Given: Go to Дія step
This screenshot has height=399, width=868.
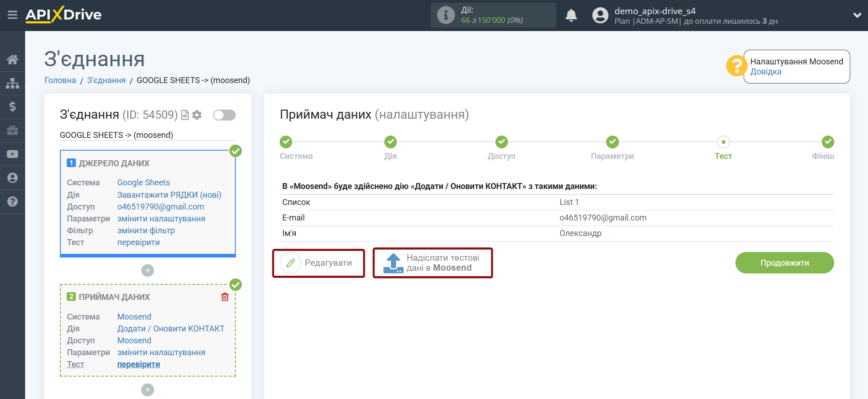Looking at the screenshot, I should pos(390,142).
